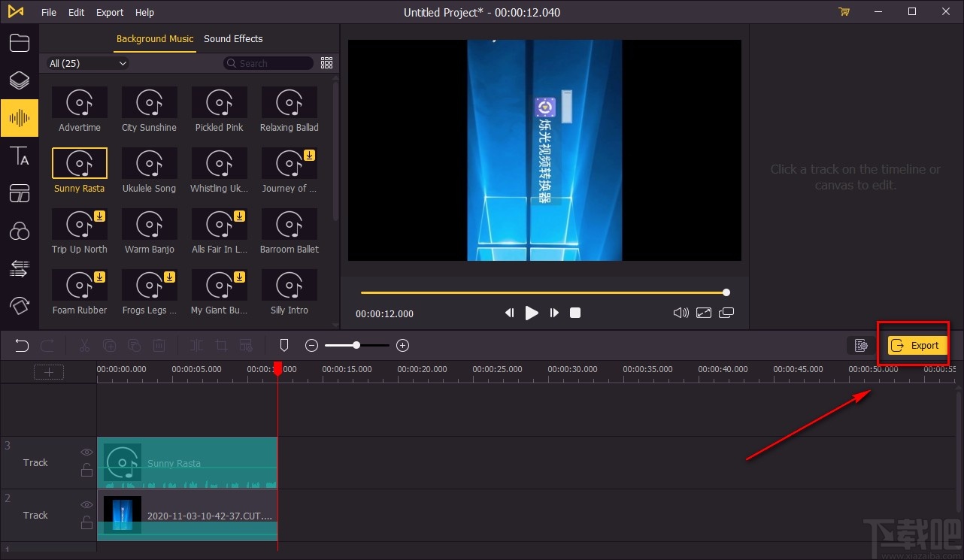
Task: Add a marker with the marker icon
Action: [x=284, y=346]
